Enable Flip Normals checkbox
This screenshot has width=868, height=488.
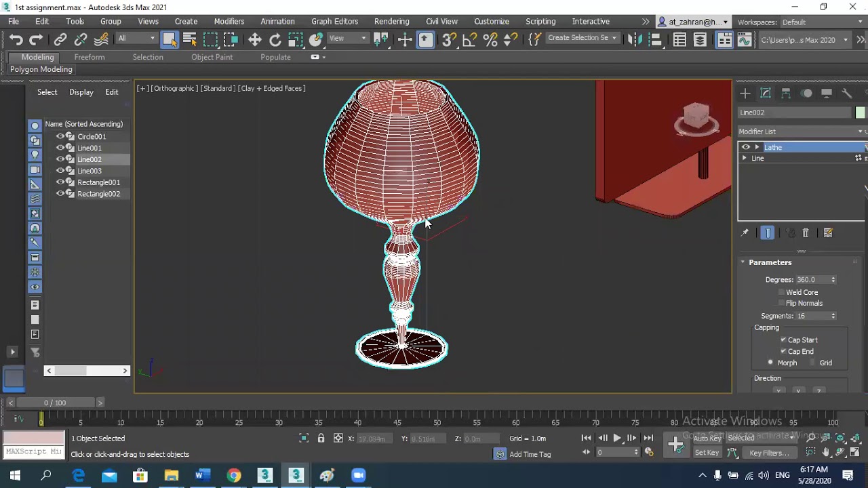(782, 303)
